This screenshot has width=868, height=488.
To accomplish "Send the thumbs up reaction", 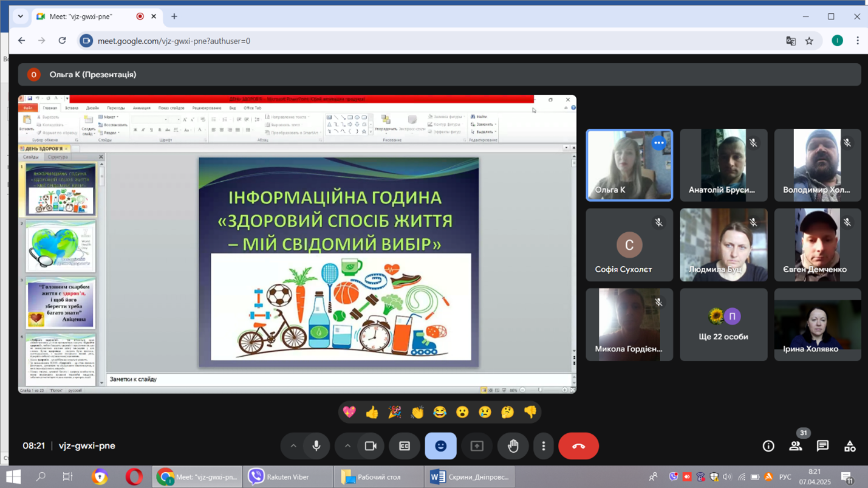I will [372, 413].
